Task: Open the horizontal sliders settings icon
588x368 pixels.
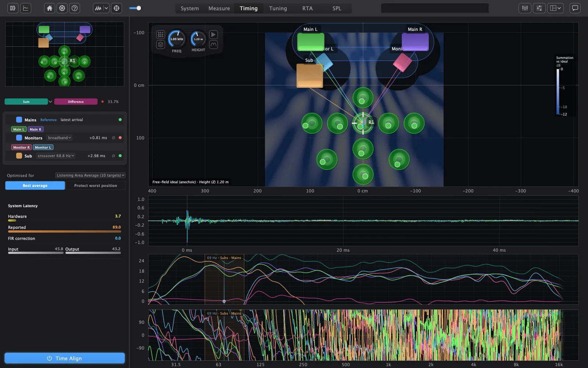Action: [539, 8]
